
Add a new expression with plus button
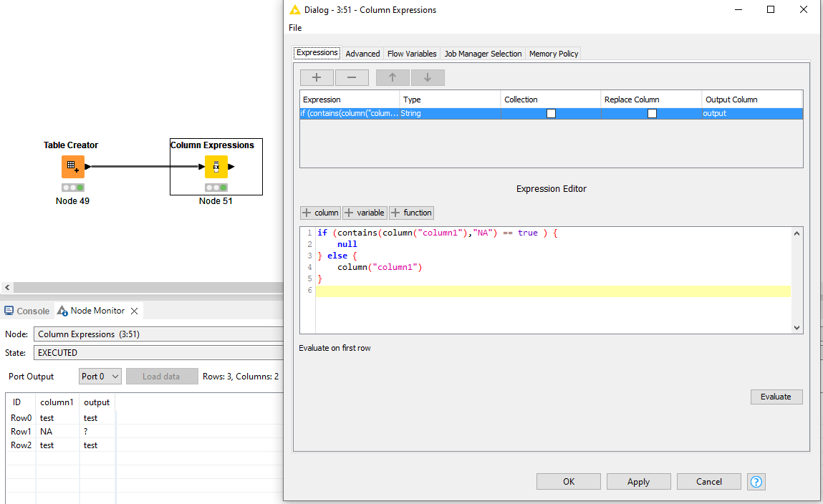tap(317, 77)
